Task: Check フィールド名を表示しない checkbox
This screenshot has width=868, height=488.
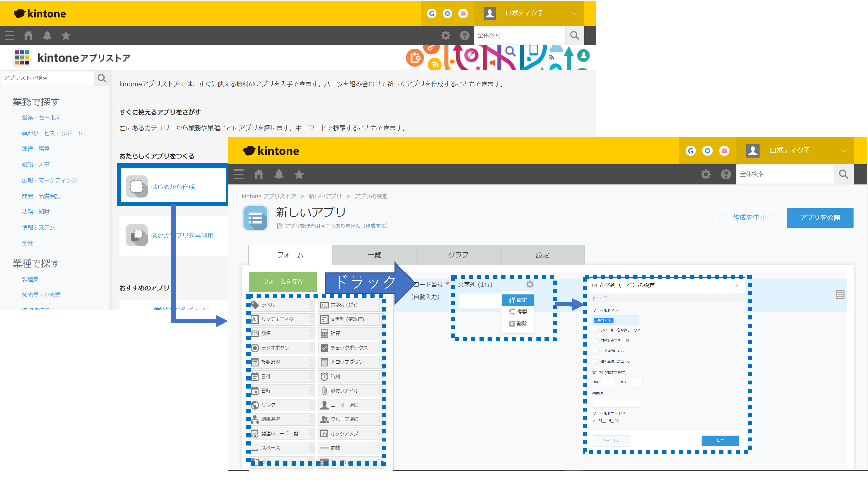Action: pos(596,330)
